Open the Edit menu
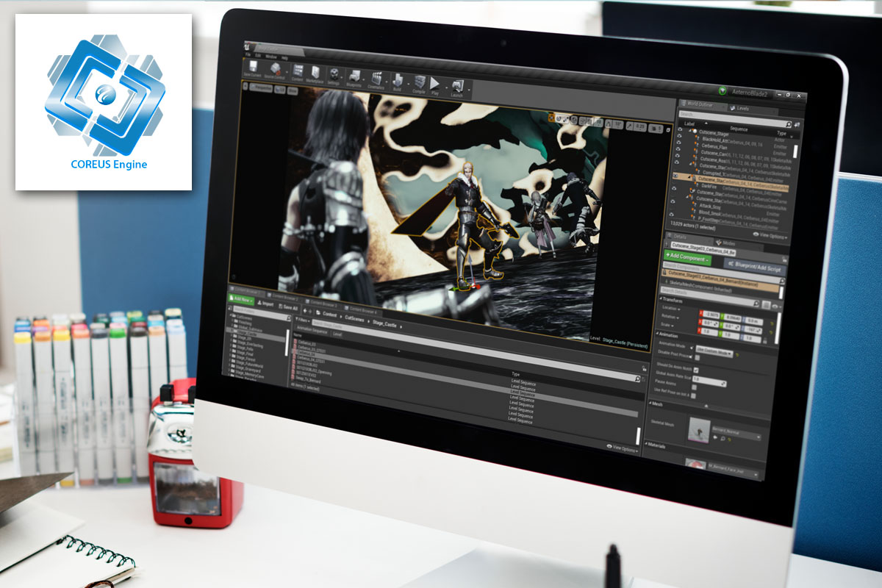This screenshot has height=588, width=882. [258, 55]
